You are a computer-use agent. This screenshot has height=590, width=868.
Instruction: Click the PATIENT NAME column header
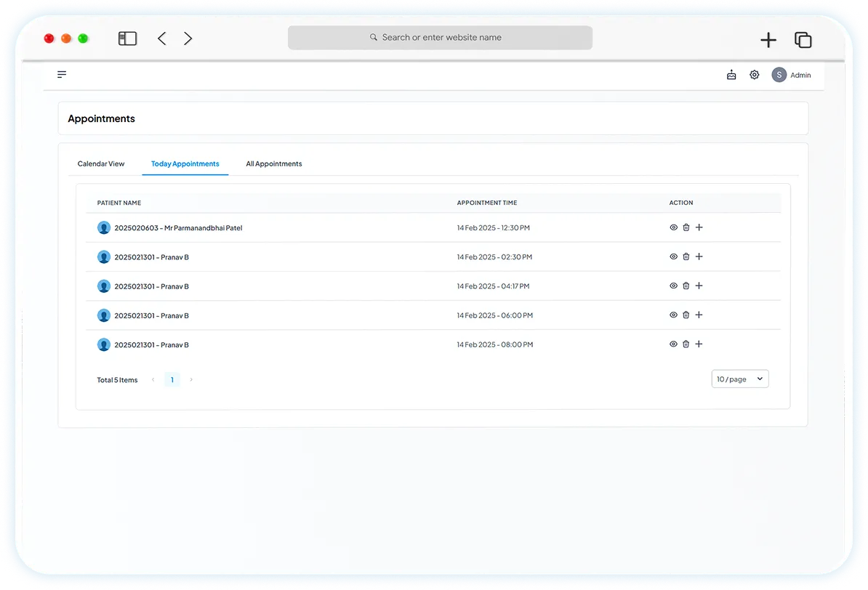(x=119, y=203)
